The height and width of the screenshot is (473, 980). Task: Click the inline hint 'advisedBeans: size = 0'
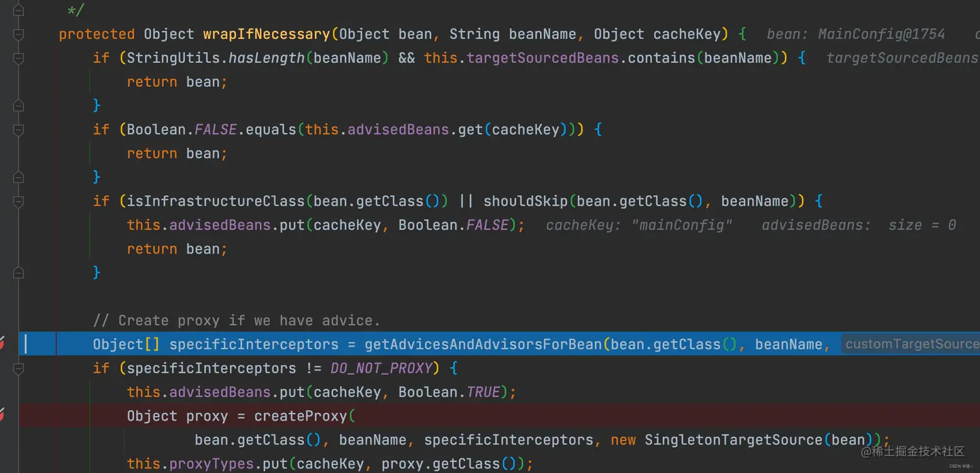tap(859, 225)
